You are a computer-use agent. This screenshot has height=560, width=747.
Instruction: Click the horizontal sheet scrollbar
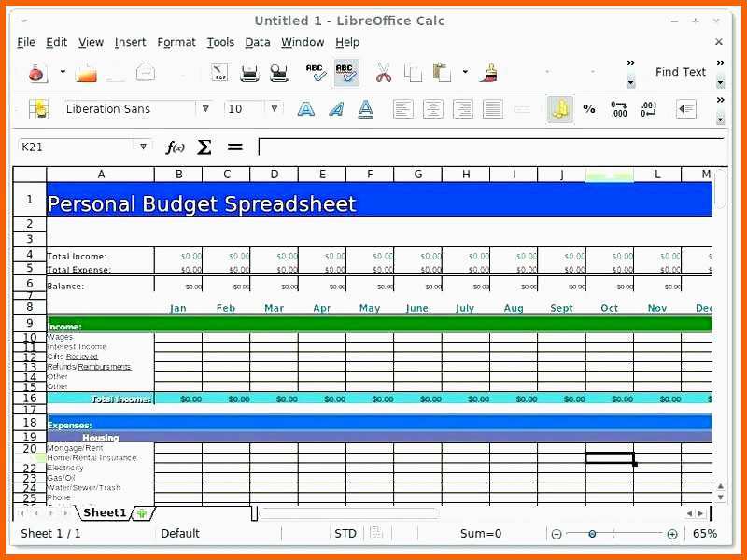(348, 513)
